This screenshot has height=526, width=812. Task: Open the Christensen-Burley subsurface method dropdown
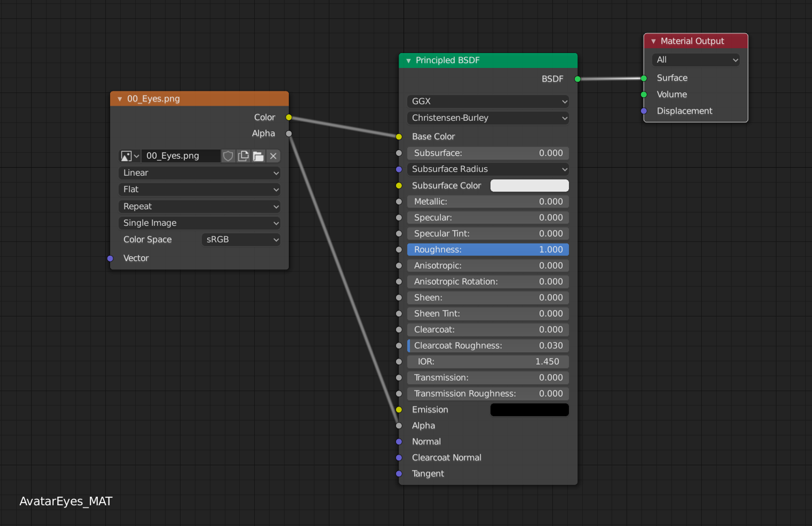coord(488,118)
